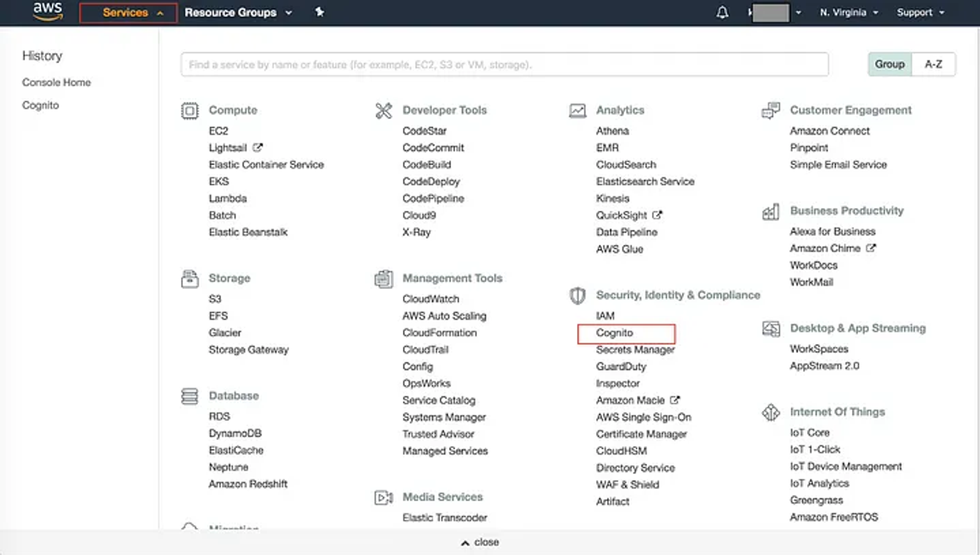
Task: Click the Storage category icon
Action: [x=190, y=279]
